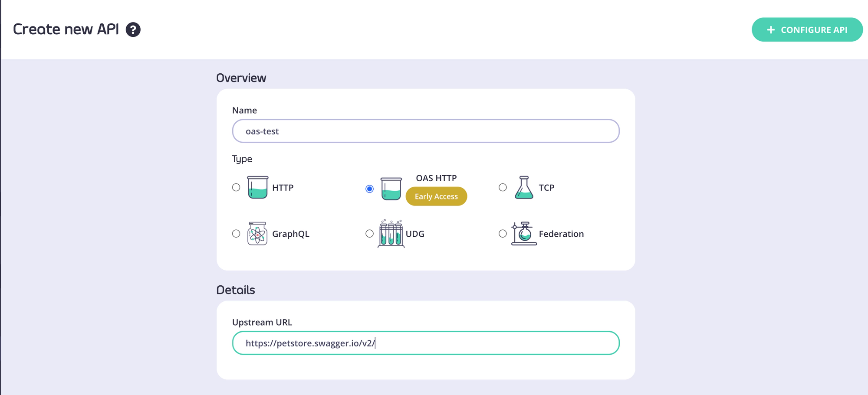The height and width of the screenshot is (395, 868).
Task: Open the help question mark icon
Action: tap(133, 29)
